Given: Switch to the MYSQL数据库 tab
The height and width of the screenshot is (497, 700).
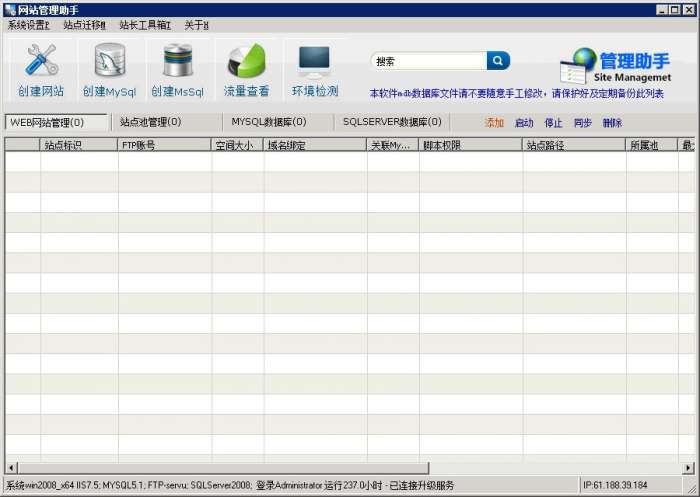Looking at the screenshot, I should click(268, 122).
